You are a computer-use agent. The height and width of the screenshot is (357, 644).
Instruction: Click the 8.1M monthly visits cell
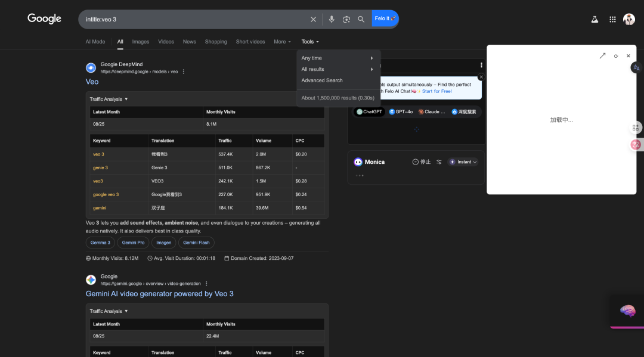[264, 124]
